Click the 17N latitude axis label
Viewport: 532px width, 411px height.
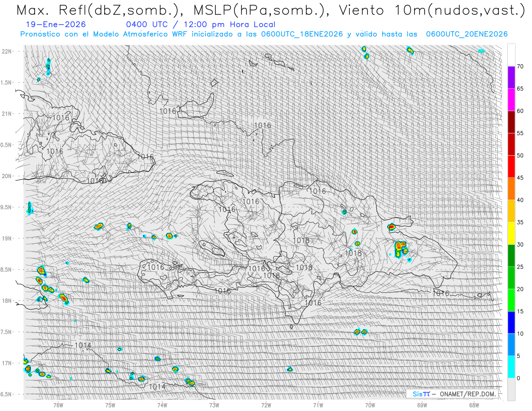[x=7, y=363]
